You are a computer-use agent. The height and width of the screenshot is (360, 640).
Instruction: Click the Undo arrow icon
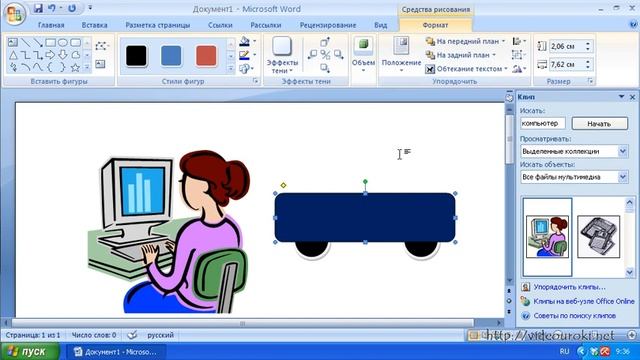[x=52, y=8]
